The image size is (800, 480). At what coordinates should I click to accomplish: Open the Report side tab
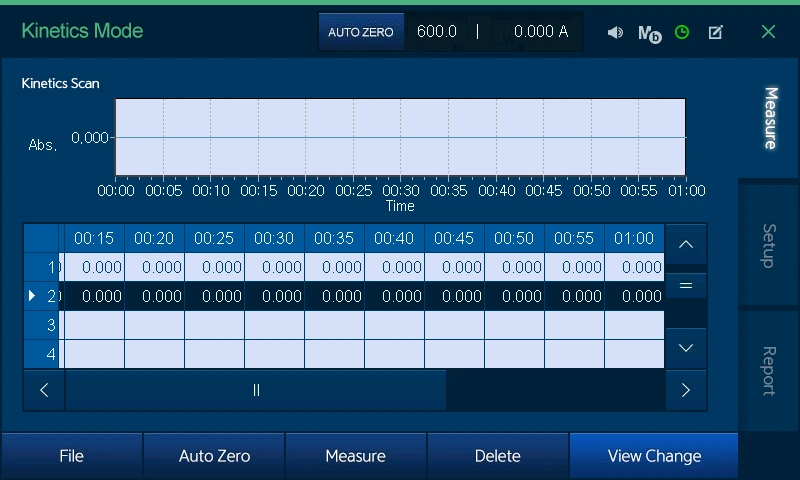point(770,370)
